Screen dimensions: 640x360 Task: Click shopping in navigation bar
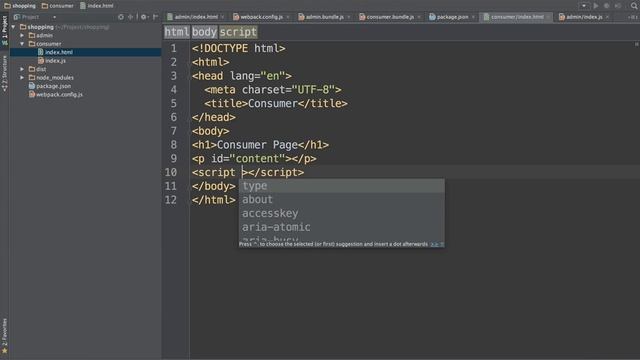[x=20, y=6]
